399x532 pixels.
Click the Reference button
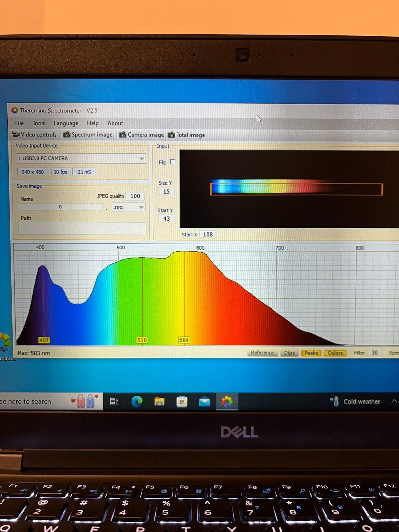pyautogui.click(x=262, y=353)
